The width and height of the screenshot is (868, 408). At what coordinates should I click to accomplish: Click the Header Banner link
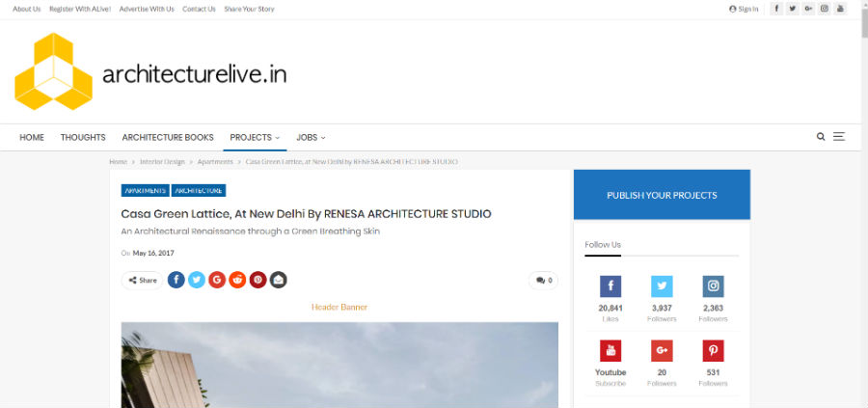click(339, 307)
